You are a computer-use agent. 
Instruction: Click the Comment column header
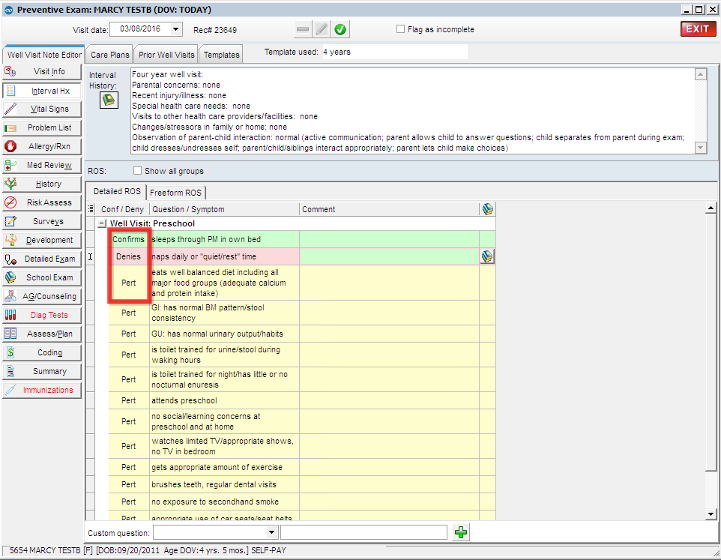click(x=389, y=209)
